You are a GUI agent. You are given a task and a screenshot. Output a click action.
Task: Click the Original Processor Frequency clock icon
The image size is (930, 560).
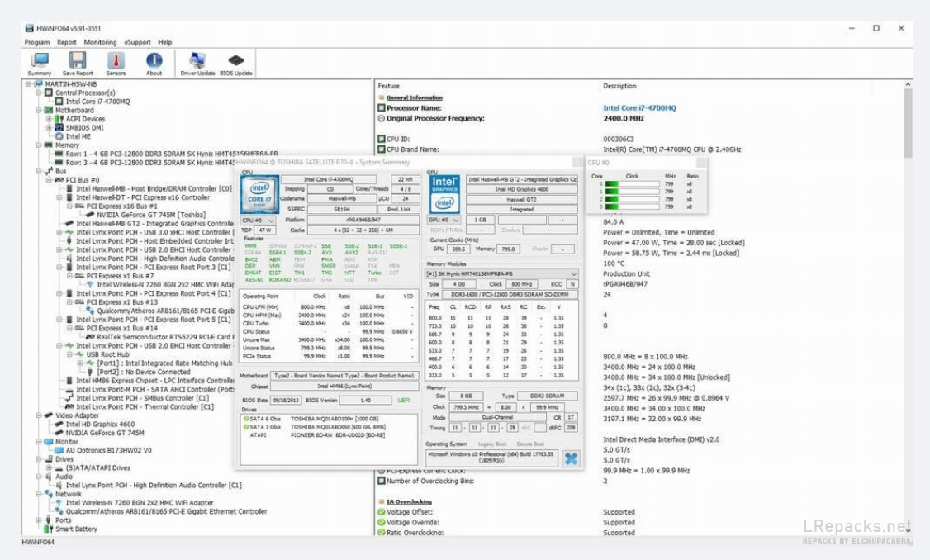pyautogui.click(x=382, y=119)
